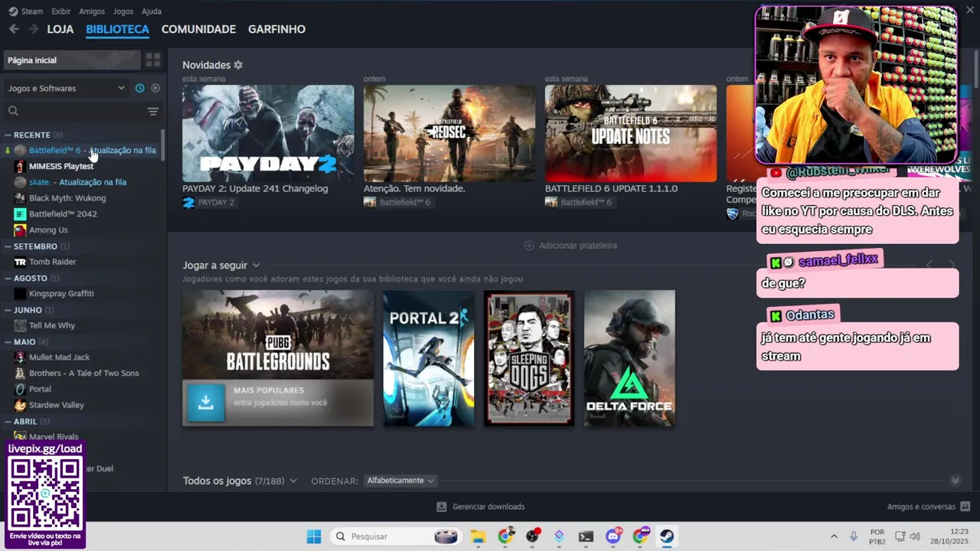Collapse the MAIO category
The width and height of the screenshot is (980, 551).
[8, 342]
